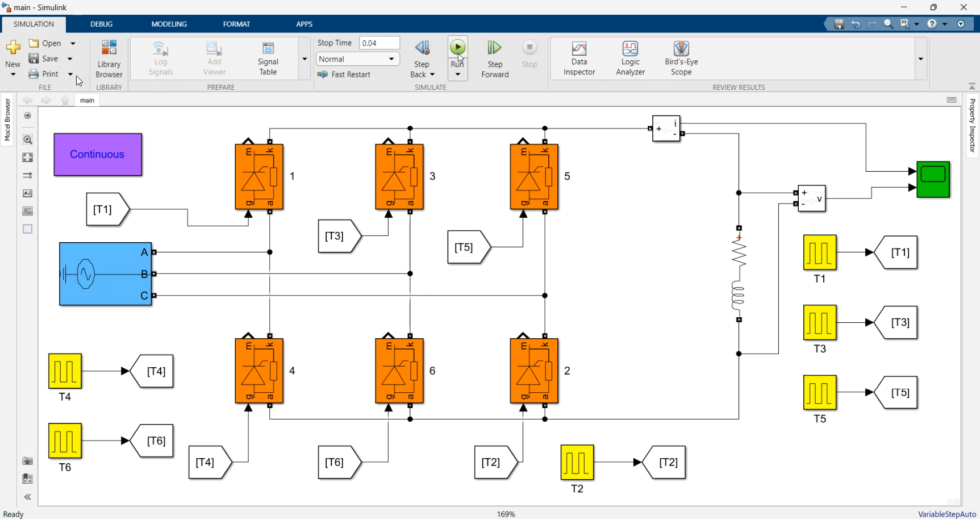
Task: Click the Open button
Action: [45, 43]
